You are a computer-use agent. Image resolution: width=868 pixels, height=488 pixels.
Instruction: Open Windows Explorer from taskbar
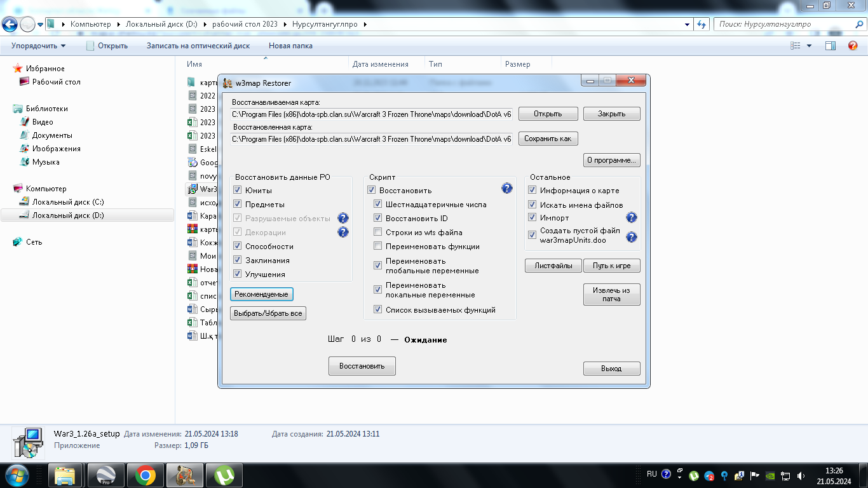click(66, 475)
